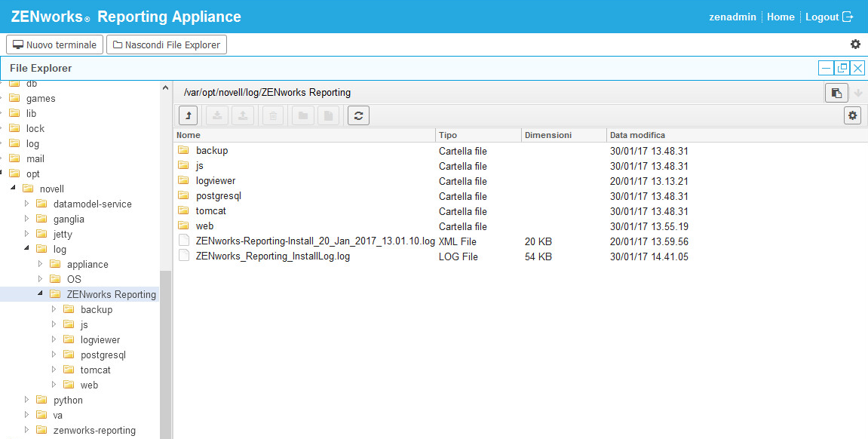Open file list settings gear
The height and width of the screenshot is (439, 868).
(x=853, y=115)
